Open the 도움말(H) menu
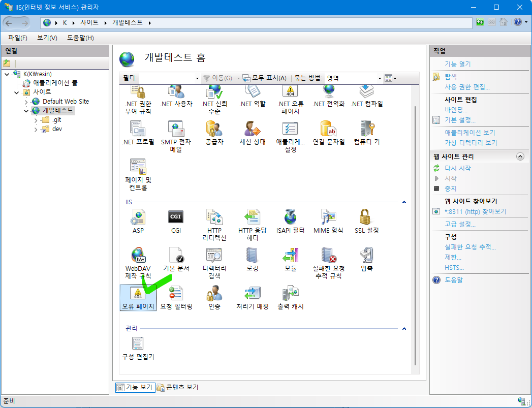Image resolution: width=532 pixels, height=408 pixels. coord(80,38)
